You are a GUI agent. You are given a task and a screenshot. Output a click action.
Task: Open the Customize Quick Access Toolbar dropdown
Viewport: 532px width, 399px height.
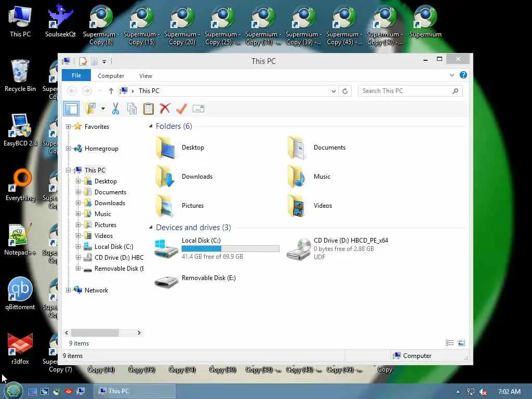104,61
